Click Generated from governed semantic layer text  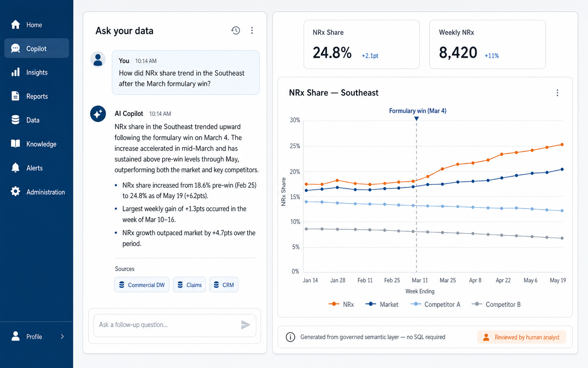click(x=373, y=337)
